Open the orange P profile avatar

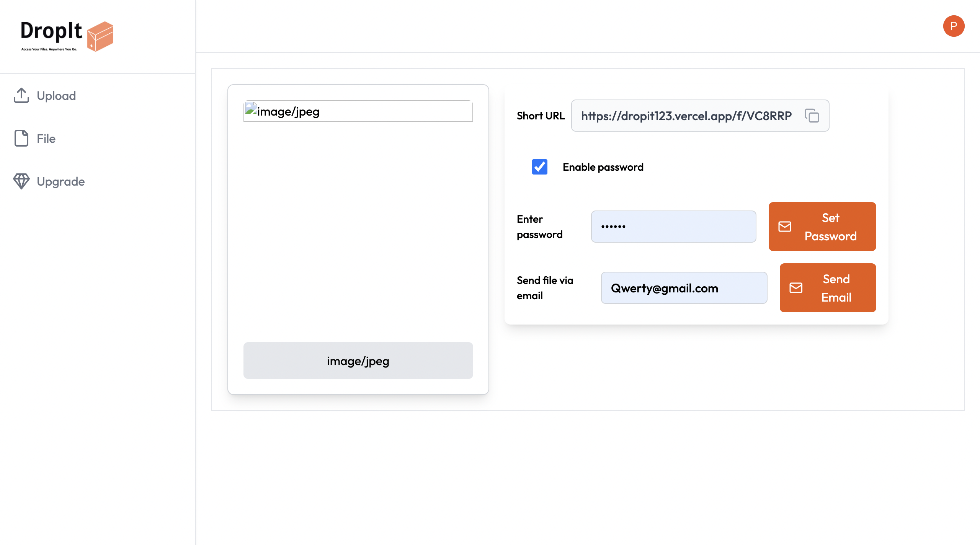[x=954, y=26]
